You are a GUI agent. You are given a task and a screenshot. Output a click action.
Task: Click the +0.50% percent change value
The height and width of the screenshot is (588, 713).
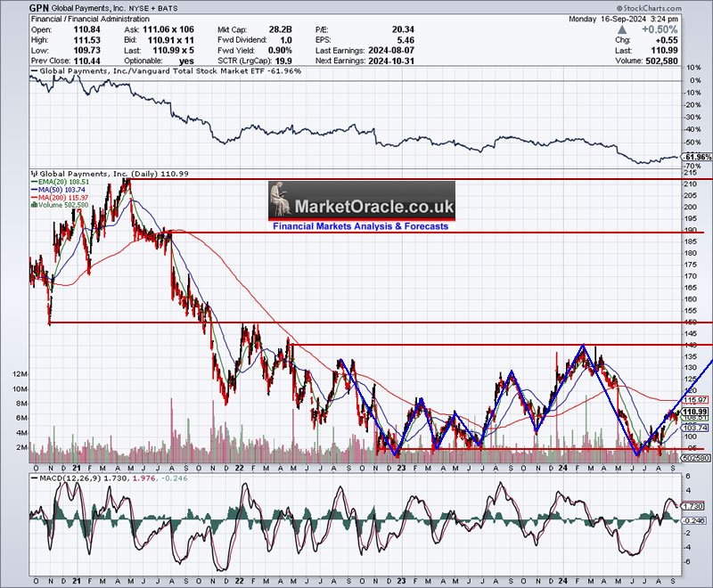point(660,29)
